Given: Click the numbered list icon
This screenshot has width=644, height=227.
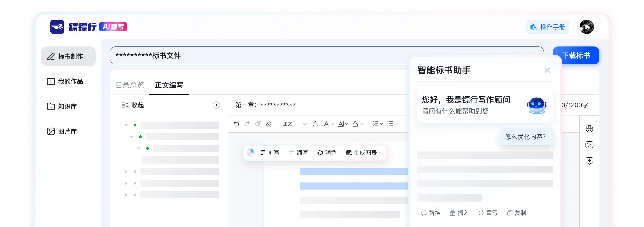Looking at the screenshot, I should click(x=375, y=124).
